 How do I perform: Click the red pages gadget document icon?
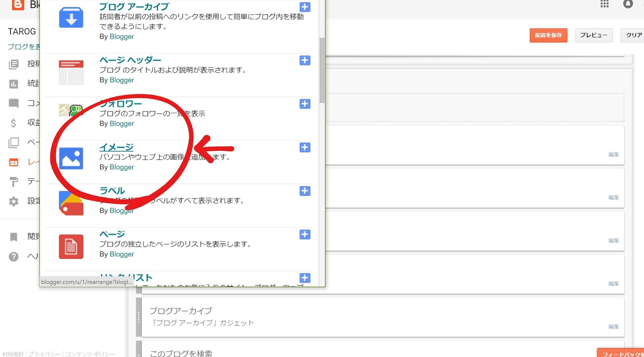point(71,246)
